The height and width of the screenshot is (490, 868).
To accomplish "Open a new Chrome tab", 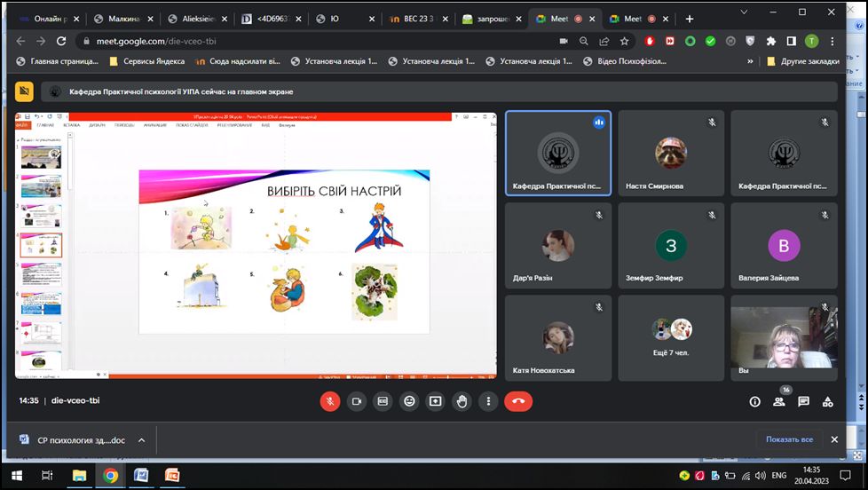I will pos(690,19).
